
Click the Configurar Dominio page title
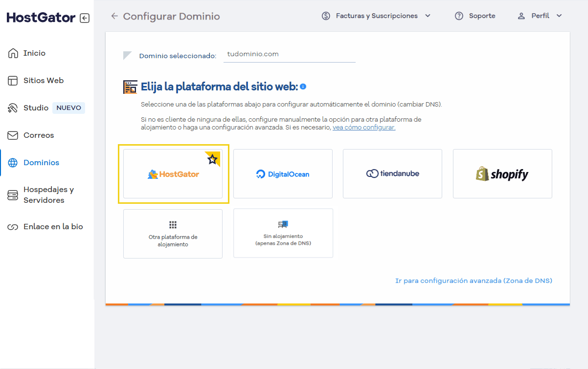click(172, 16)
